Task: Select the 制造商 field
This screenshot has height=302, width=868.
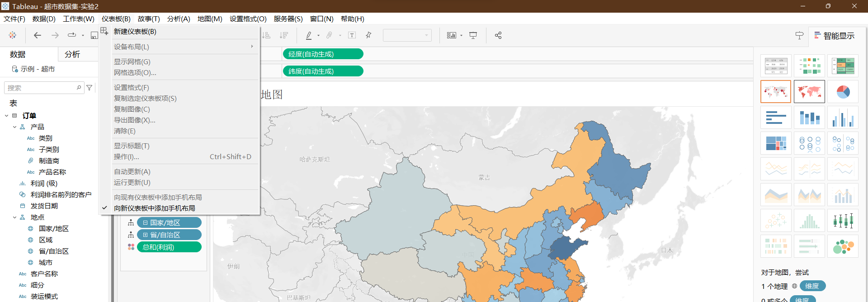Action: pyautogui.click(x=49, y=160)
